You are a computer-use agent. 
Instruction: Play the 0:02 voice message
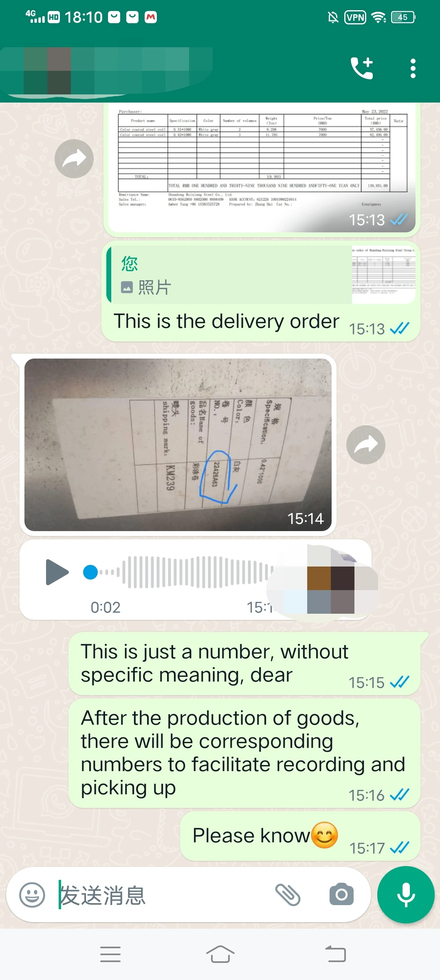[x=57, y=572]
